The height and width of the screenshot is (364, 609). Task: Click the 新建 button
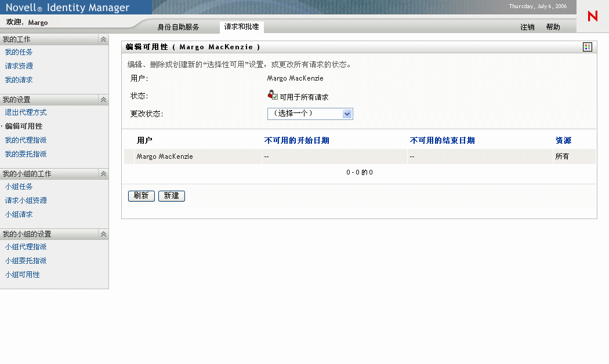[x=172, y=196]
